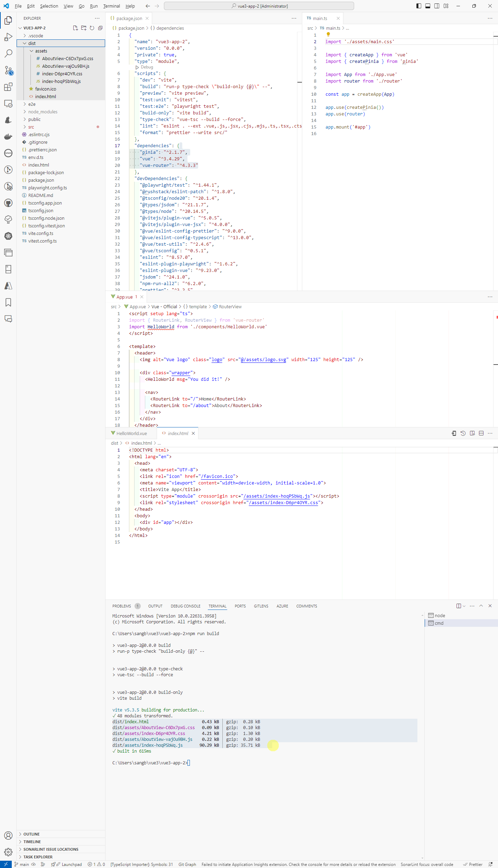Screen dimensions: 498x868
Task: Create a new folder in the explorer
Action: tap(84, 28)
